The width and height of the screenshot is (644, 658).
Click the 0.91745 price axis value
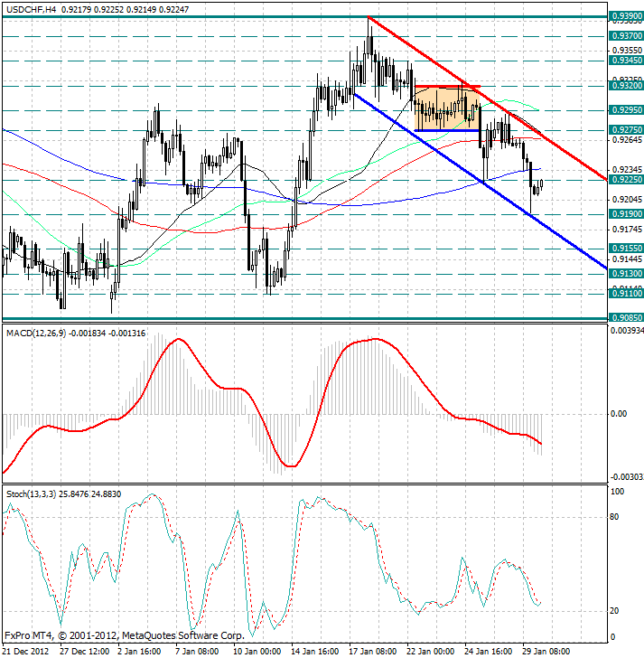pyautogui.click(x=627, y=230)
